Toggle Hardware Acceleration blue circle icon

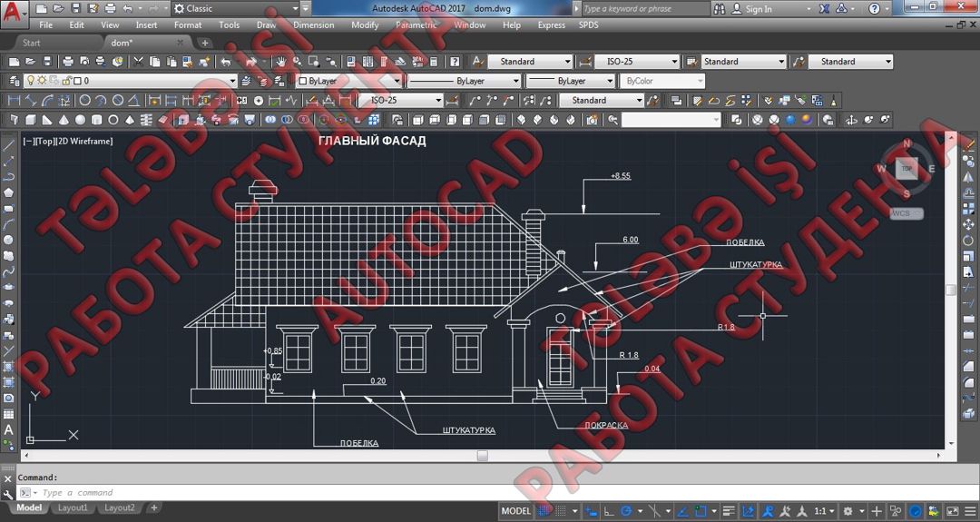[916, 511]
